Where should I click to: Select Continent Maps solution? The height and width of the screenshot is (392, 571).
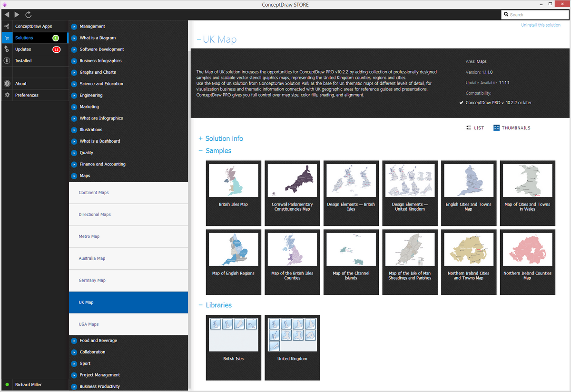(128, 193)
